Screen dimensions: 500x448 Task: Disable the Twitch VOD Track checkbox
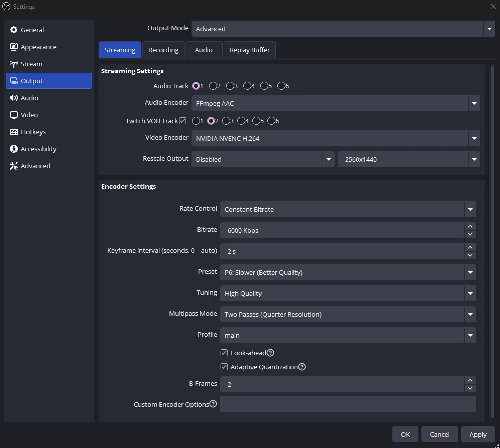click(x=183, y=121)
